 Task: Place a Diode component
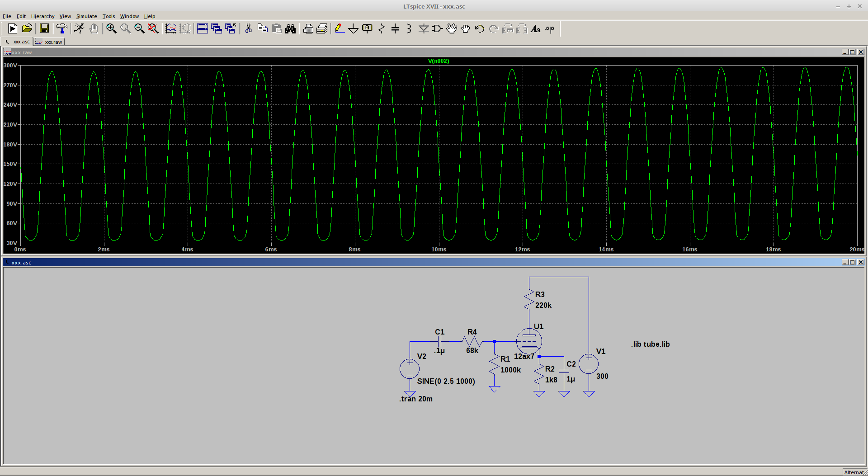424,29
